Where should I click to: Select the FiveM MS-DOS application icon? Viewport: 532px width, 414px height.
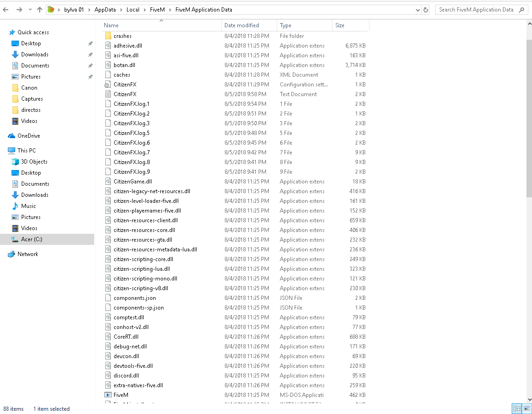click(108, 395)
